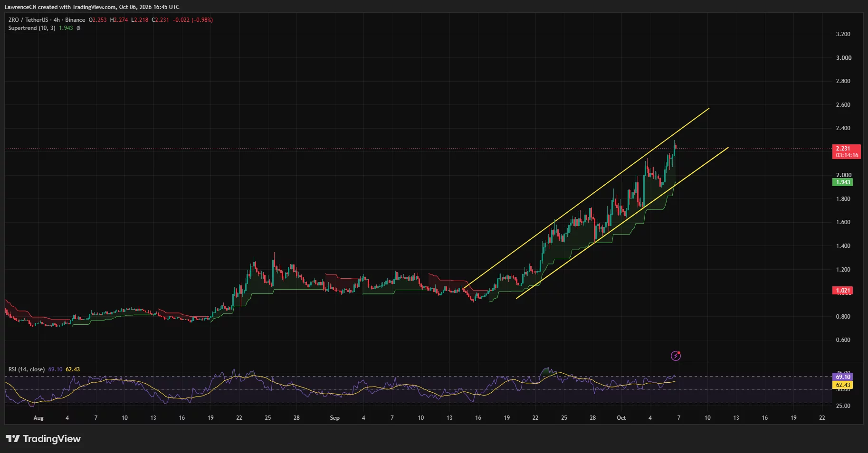The height and width of the screenshot is (453, 868).
Task: Click the 03:14:16 candle countdown timer
Action: [847, 155]
